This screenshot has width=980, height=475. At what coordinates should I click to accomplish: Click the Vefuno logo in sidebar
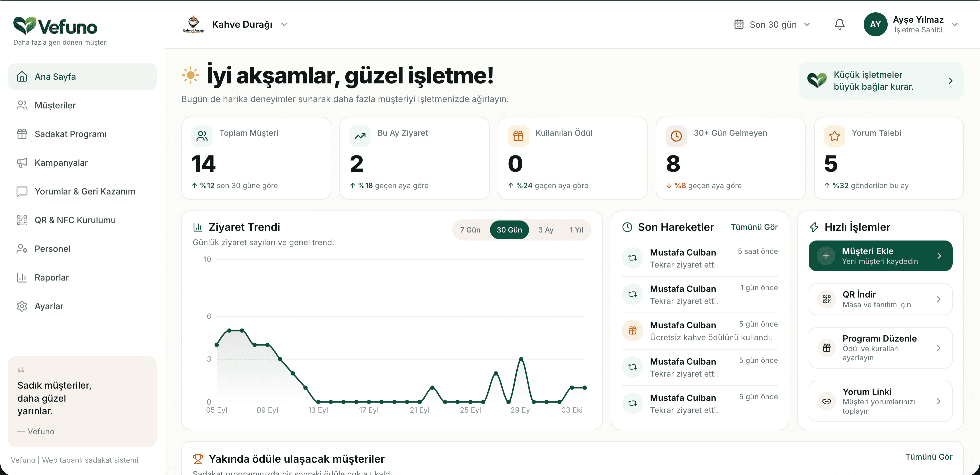(x=55, y=26)
